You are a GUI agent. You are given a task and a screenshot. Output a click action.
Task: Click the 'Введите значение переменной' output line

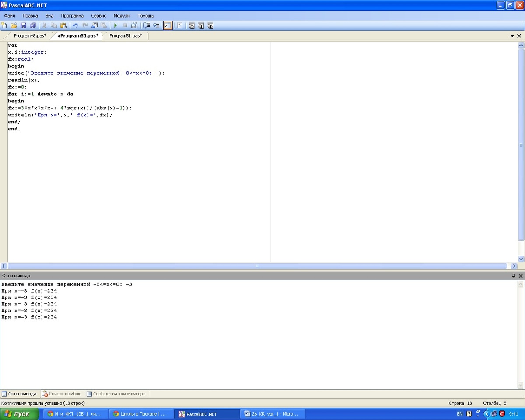[x=66, y=284]
